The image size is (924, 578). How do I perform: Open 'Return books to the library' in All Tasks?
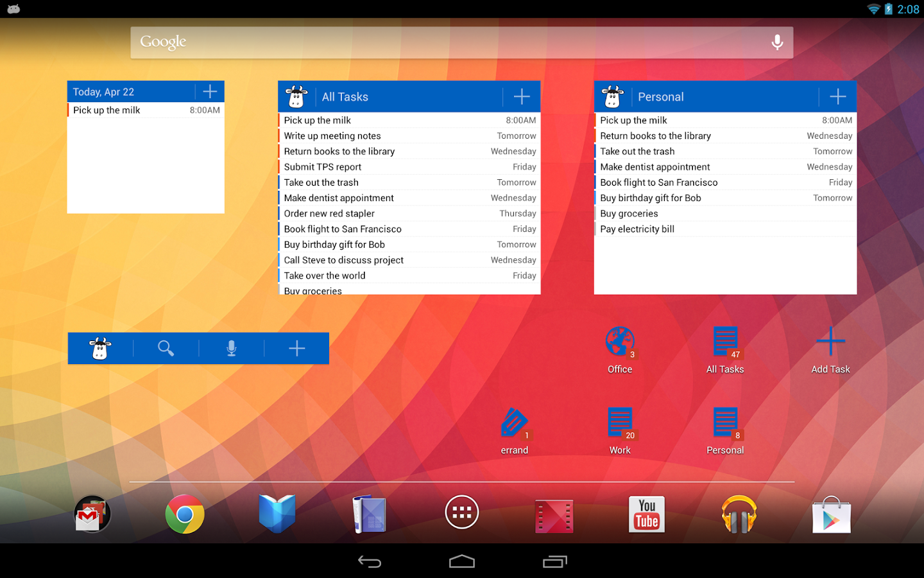click(409, 152)
